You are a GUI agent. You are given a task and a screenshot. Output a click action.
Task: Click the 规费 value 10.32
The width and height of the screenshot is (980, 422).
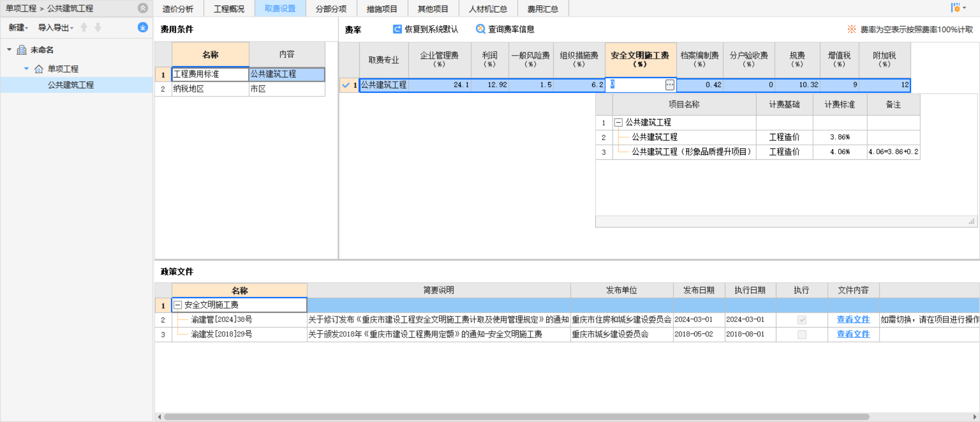797,85
